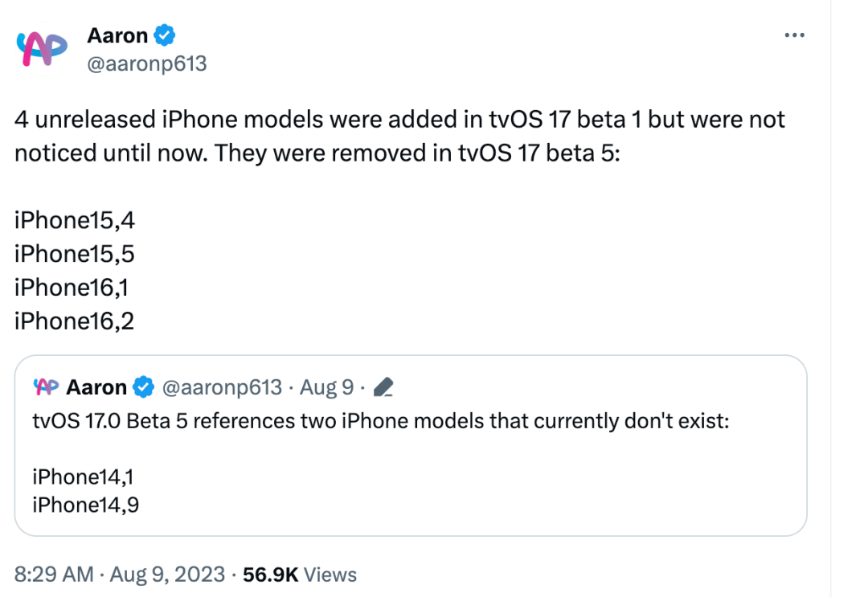Open the Aug 9 date in quoted tweet

[326, 387]
